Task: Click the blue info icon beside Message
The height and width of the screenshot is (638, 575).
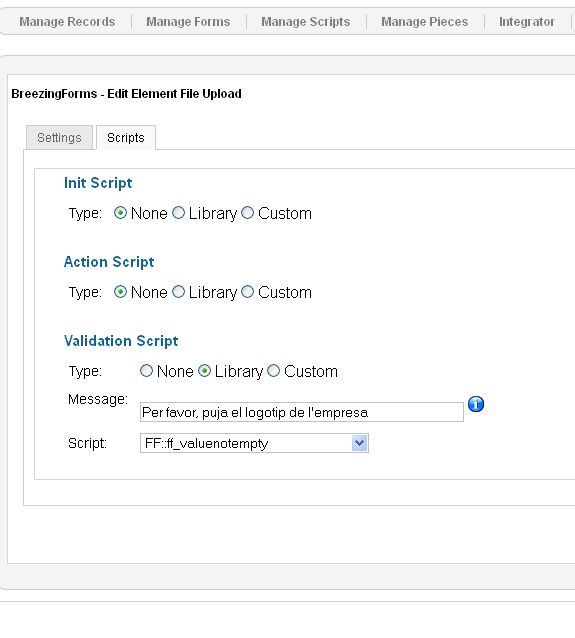Action: (x=476, y=404)
